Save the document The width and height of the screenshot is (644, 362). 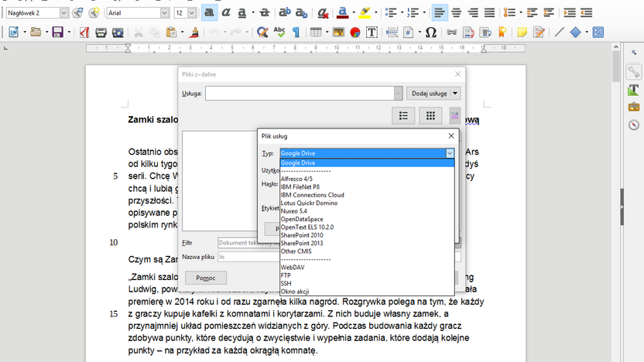57,32
